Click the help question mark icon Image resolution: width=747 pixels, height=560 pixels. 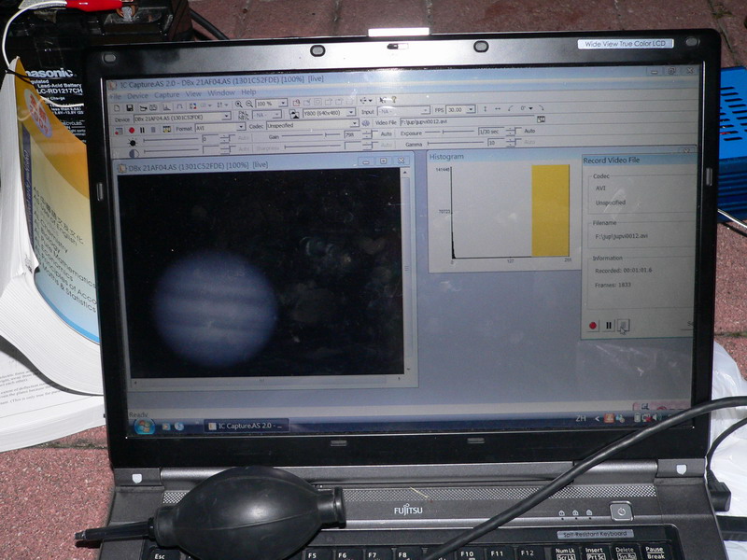392,100
